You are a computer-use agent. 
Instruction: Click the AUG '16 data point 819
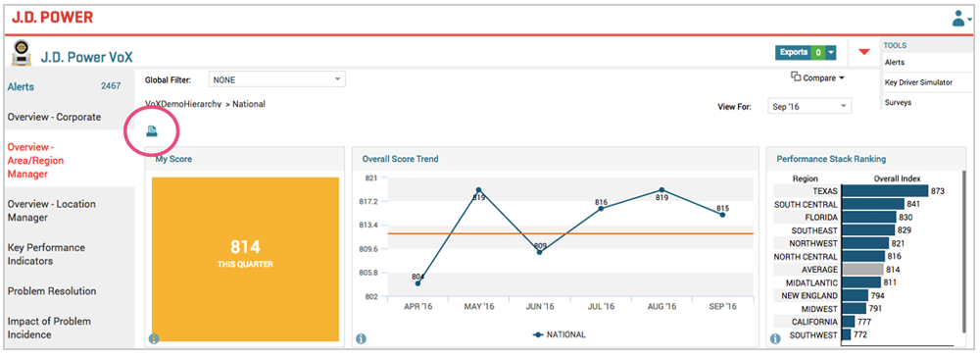[x=661, y=190]
